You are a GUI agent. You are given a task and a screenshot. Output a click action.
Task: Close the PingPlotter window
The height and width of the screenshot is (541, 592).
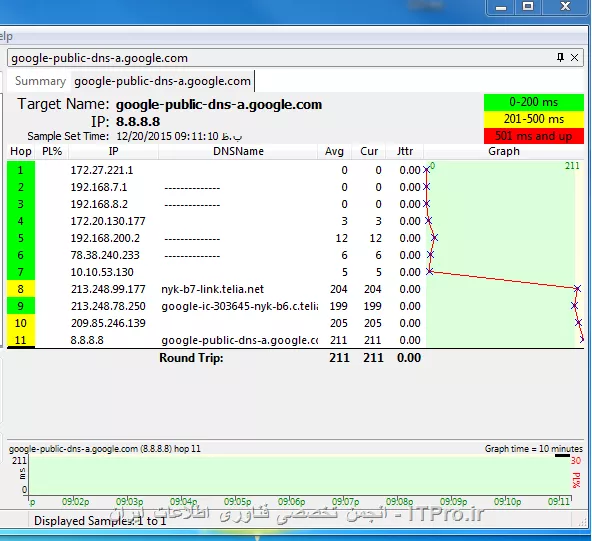coord(565,7)
